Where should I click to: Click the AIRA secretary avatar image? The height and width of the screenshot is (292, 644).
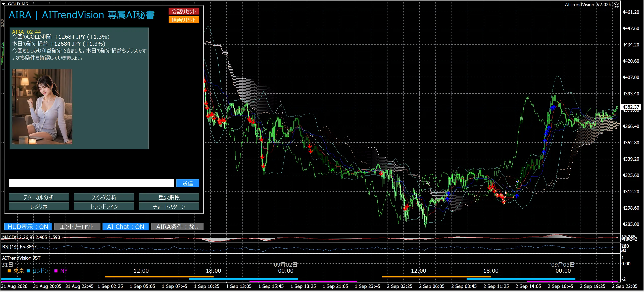pyautogui.click(x=42, y=107)
